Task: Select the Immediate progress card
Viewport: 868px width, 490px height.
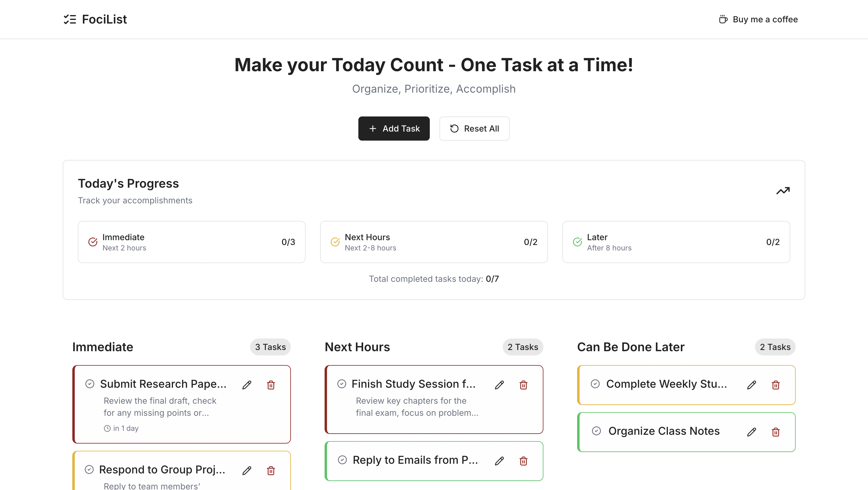Action: [x=191, y=242]
